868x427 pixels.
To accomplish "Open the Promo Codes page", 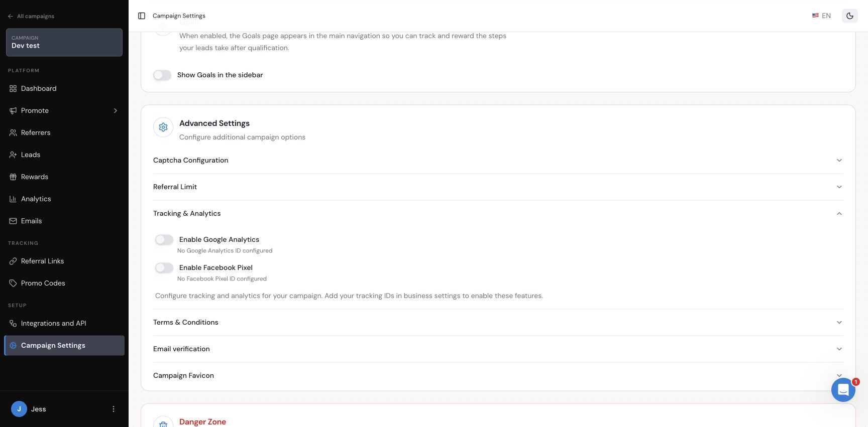I will tap(64, 283).
